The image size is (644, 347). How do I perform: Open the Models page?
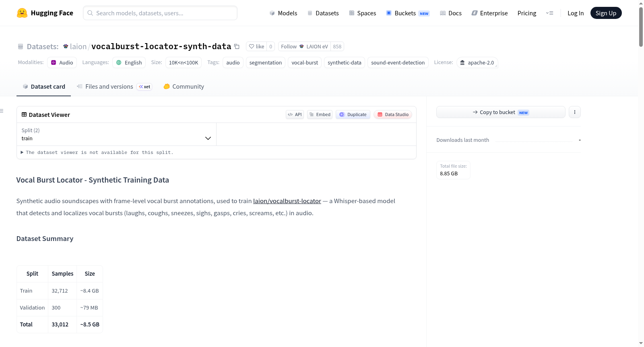(x=283, y=13)
